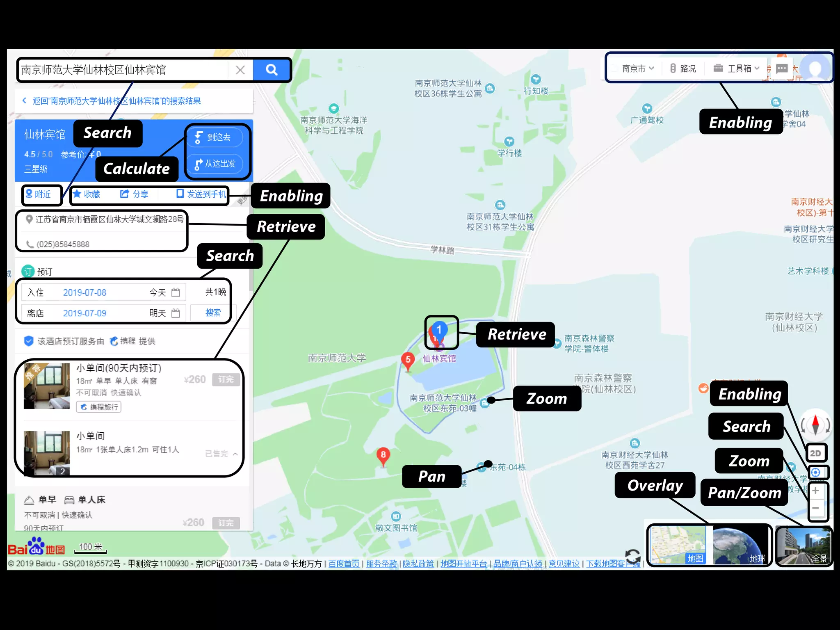Viewport: 840px width, 630px height.
Task: Open the 全景 panorama thumbnail
Action: click(x=803, y=546)
